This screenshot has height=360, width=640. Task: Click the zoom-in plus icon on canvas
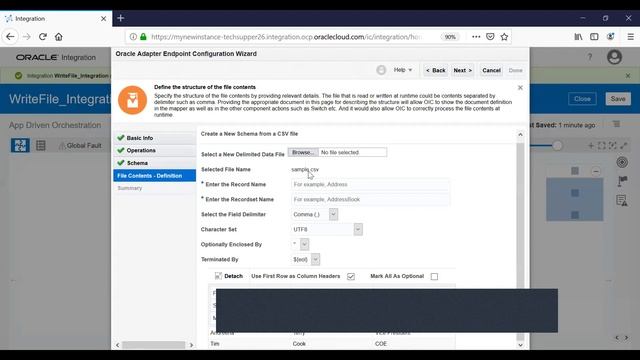pos(591,145)
